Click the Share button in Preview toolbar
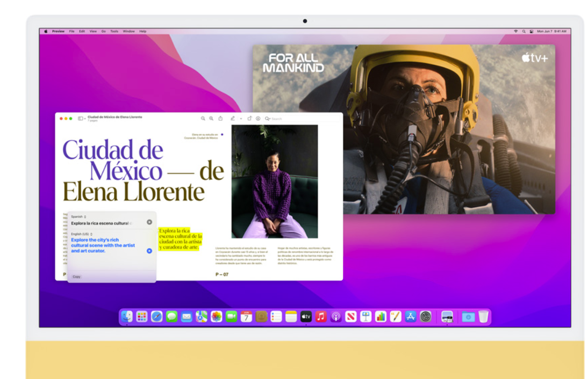The width and height of the screenshot is (588, 379). point(220,118)
